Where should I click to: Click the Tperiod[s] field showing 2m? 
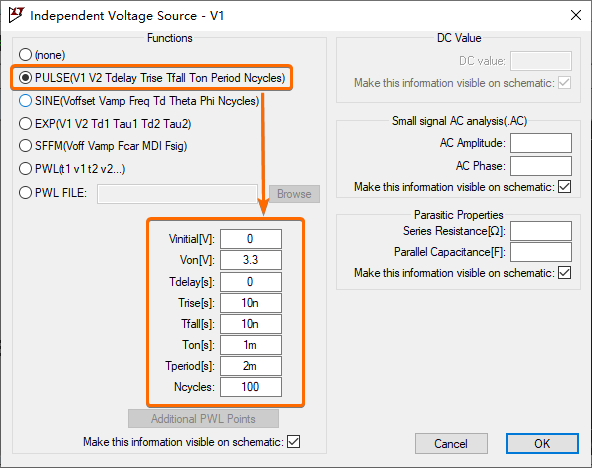[251, 366]
